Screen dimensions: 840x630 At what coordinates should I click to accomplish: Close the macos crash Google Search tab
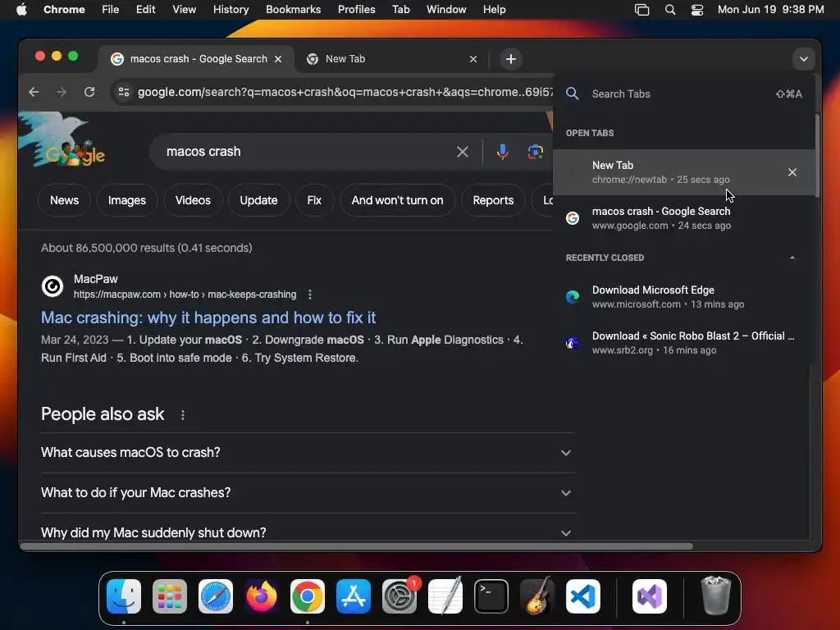(278, 59)
